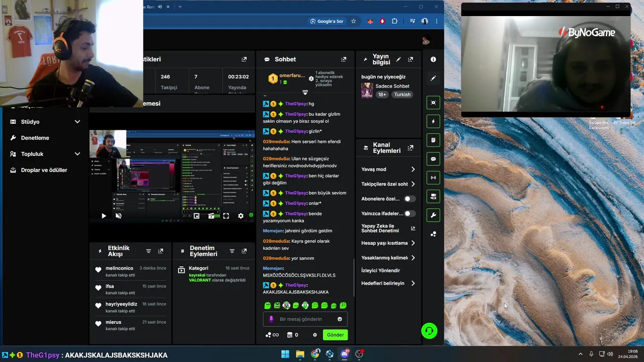Open melinconico follower event

[x=131, y=271]
